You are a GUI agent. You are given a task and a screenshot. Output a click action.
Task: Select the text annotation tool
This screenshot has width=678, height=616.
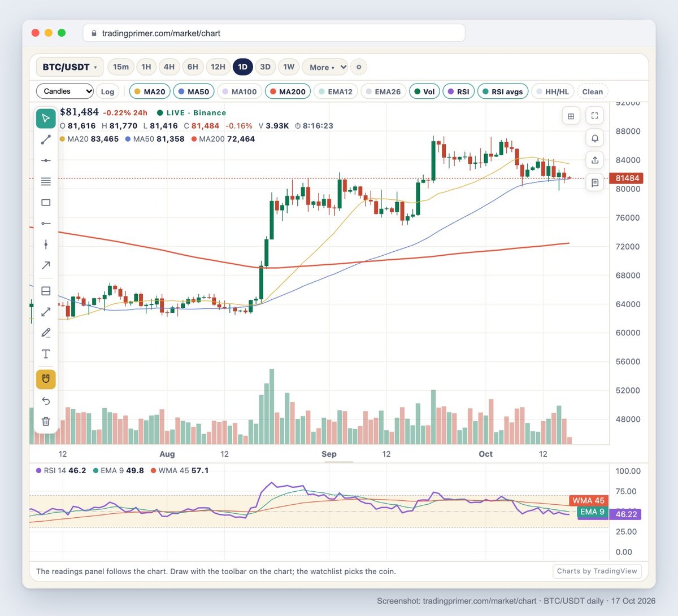click(x=46, y=354)
